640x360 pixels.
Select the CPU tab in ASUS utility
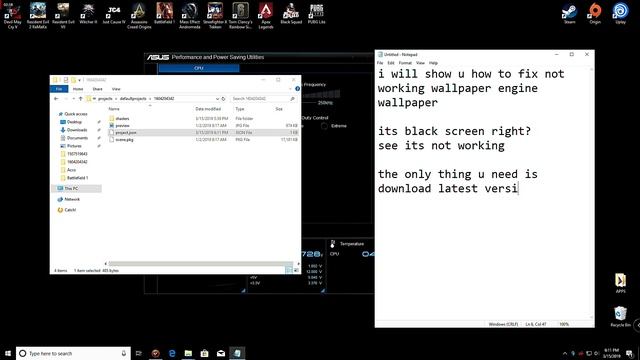pyautogui.click(x=199, y=68)
